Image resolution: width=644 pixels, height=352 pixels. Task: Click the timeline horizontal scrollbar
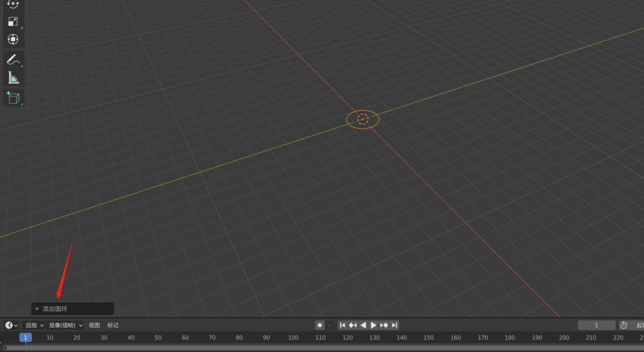click(324, 348)
